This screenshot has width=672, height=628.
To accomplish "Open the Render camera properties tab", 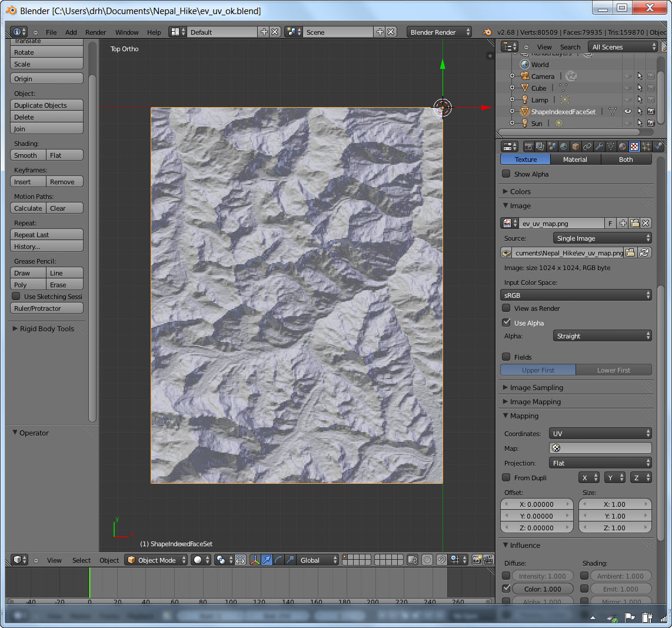I will coord(528,147).
